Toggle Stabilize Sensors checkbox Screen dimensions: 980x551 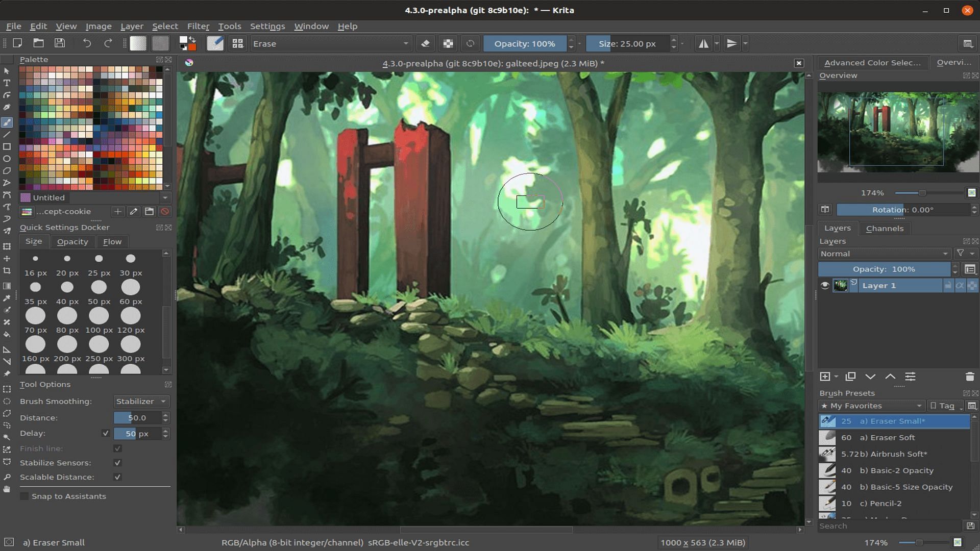117,463
